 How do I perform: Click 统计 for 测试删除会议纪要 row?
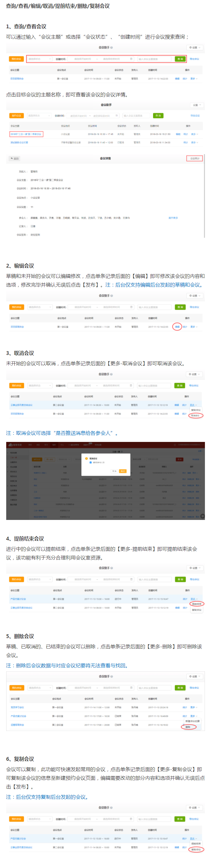(185, 143)
